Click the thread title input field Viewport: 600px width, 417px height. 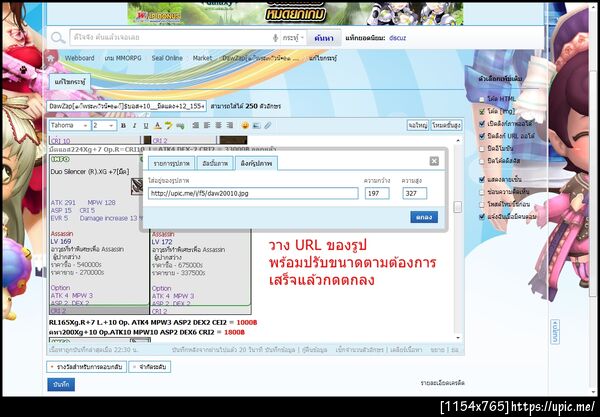point(127,106)
